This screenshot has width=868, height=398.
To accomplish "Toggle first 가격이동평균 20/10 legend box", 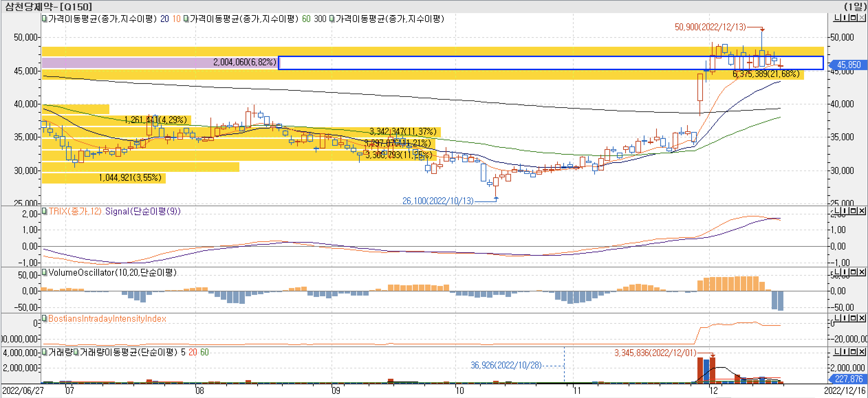I will [45, 19].
